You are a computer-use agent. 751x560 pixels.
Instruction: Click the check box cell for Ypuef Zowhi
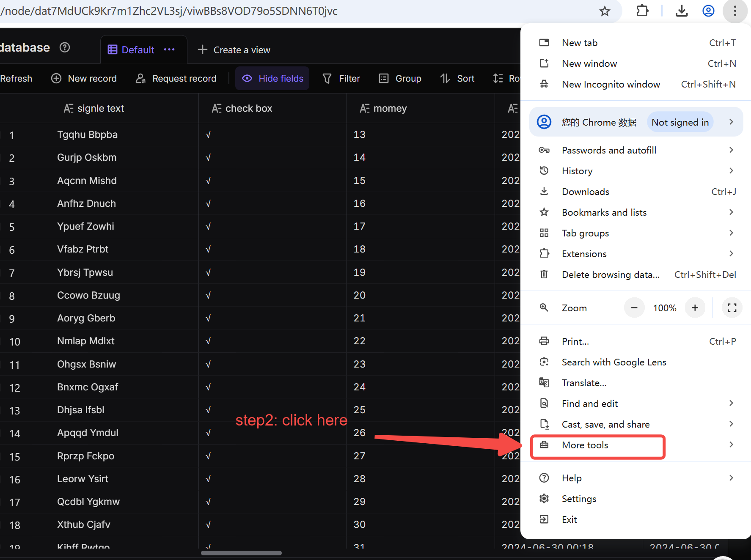tap(272, 226)
